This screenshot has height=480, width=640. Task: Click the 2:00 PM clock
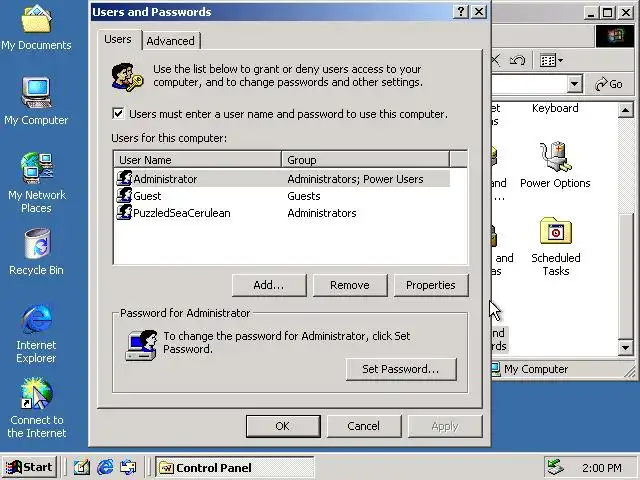click(602, 468)
